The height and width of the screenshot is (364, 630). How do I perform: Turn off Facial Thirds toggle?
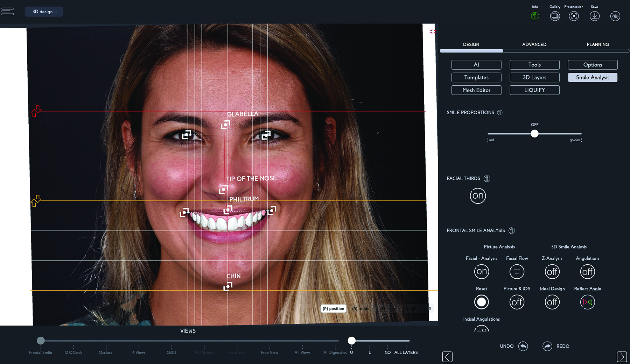478,196
